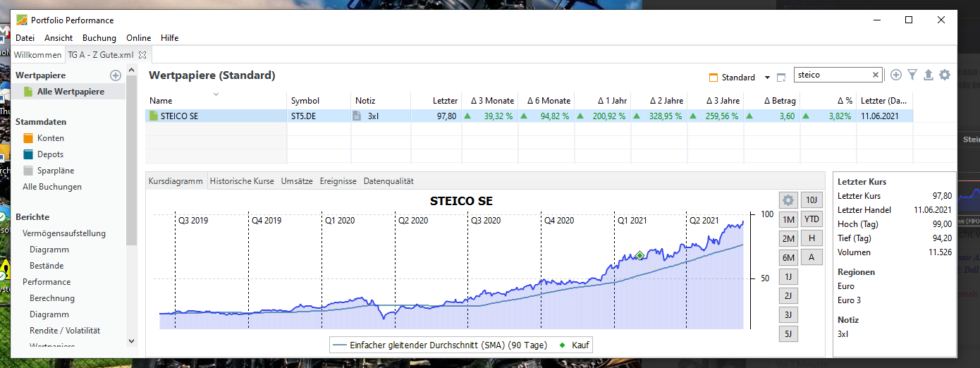Click the export upload icon
The image size is (980, 368).
coord(928,75)
